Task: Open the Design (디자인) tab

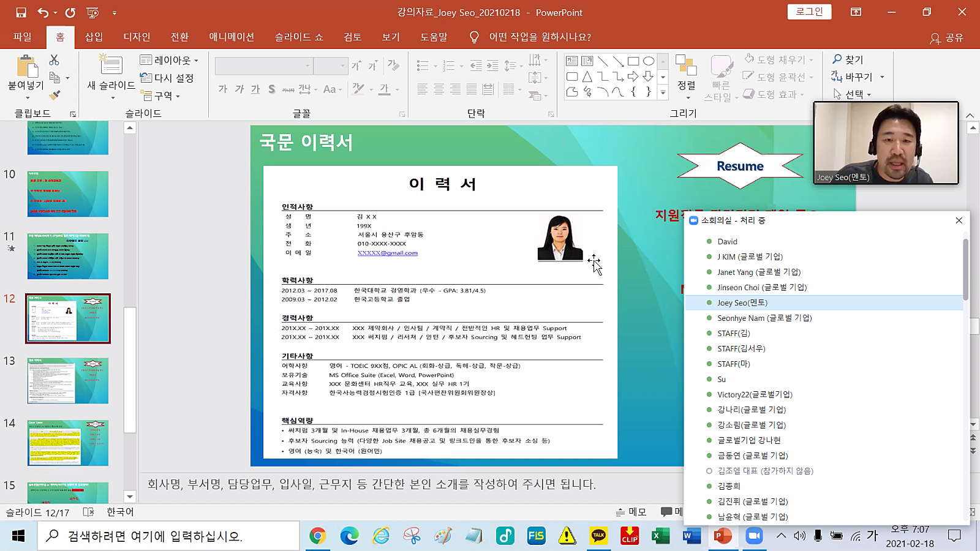Action: (137, 37)
